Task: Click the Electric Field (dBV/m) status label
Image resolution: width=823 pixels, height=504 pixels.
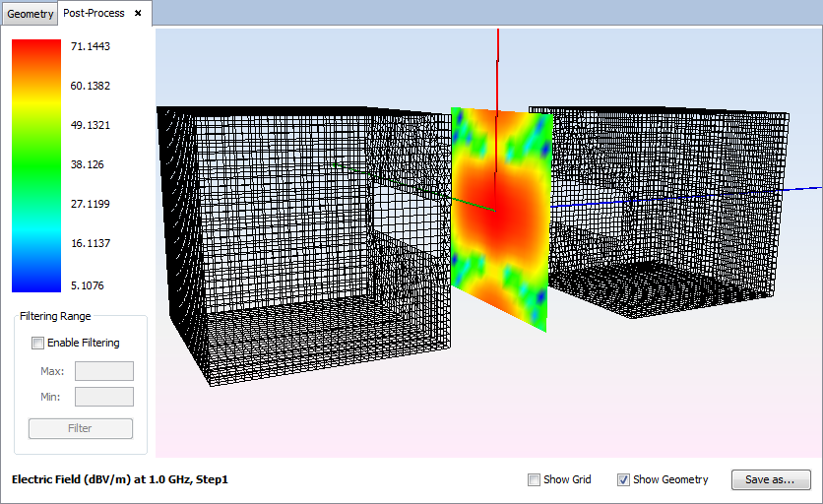Action: click(x=119, y=479)
